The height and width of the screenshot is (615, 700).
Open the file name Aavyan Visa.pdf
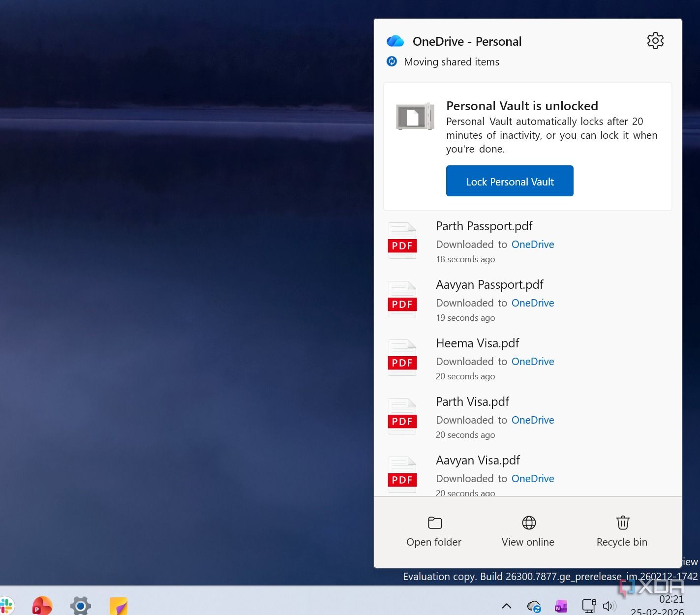[x=478, y=461]
